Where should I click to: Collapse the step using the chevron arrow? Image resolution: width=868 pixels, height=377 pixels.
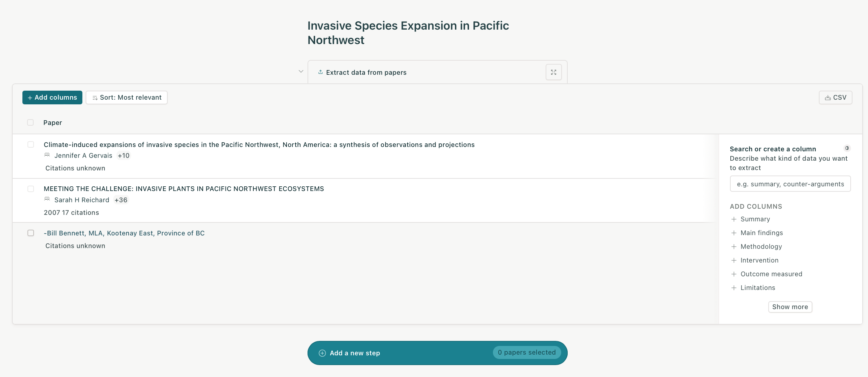tap(301, 71)
